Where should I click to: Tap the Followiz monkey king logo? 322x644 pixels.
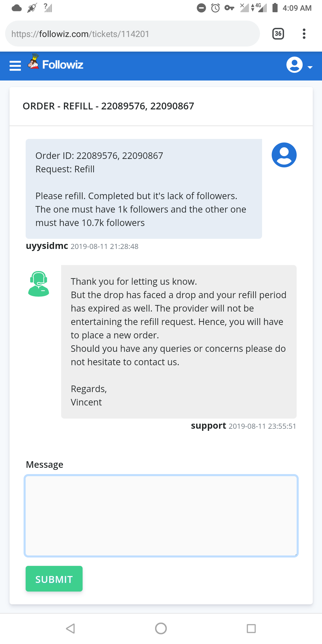[x=33, y=61]
